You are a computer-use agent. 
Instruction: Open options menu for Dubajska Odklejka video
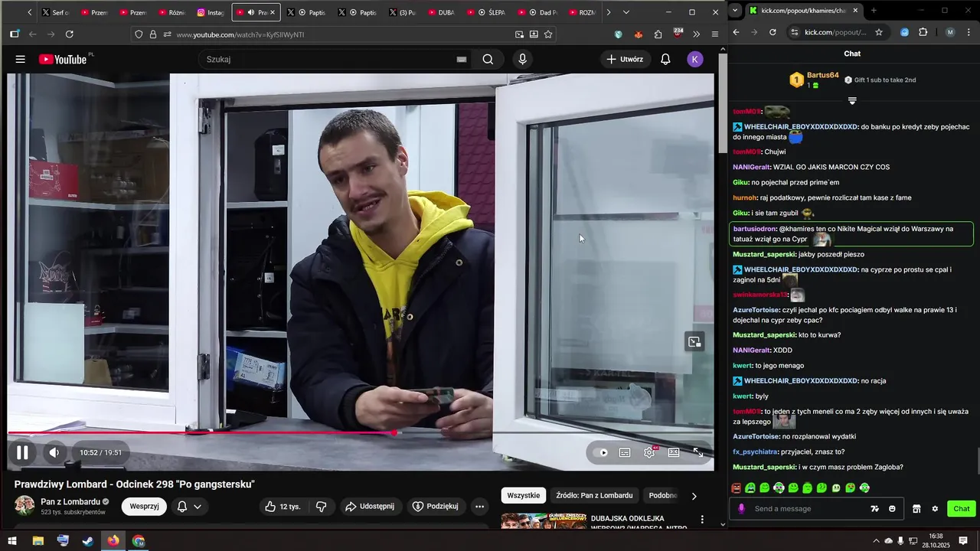pyautogui.click(x=702, y=520)
